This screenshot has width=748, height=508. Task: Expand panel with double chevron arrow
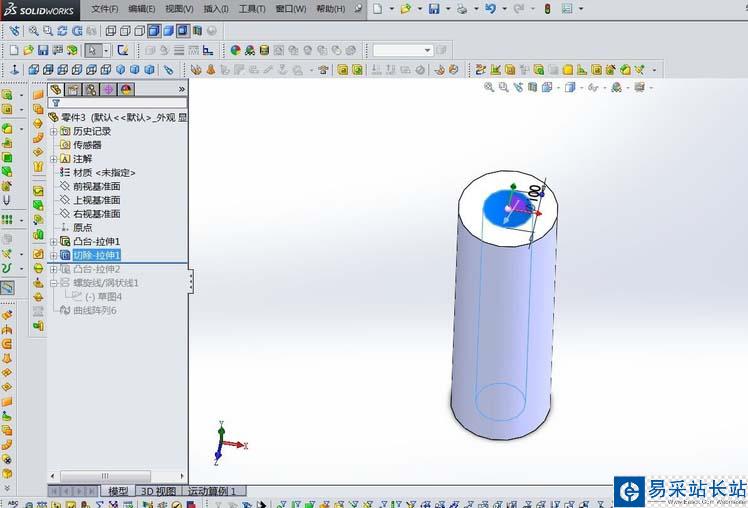(x=181, y=89)
